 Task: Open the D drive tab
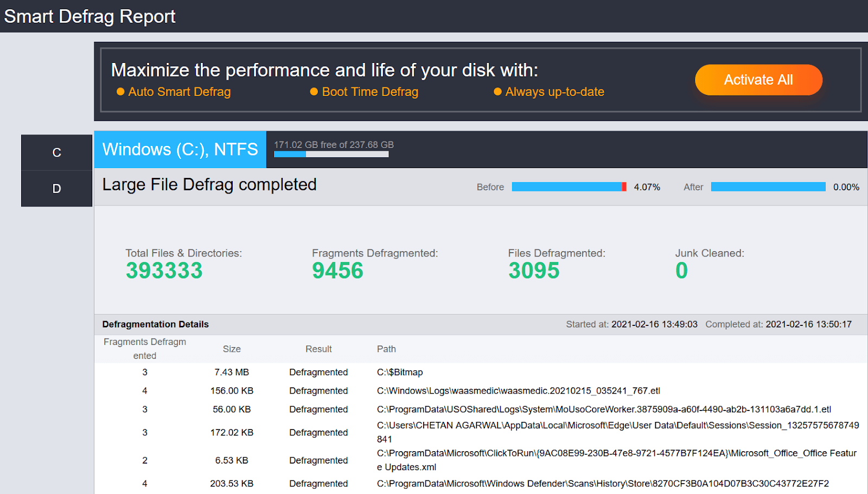[56, 189]
